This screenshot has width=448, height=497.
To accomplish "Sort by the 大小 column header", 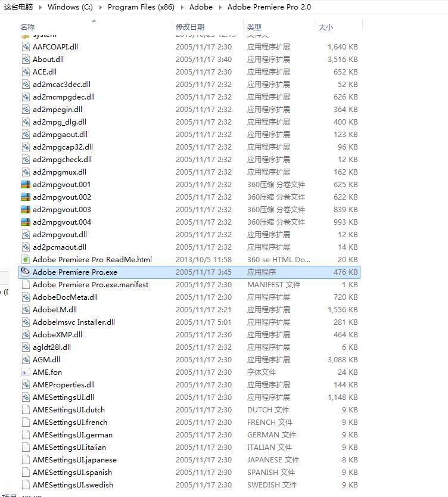I will 326,27.
